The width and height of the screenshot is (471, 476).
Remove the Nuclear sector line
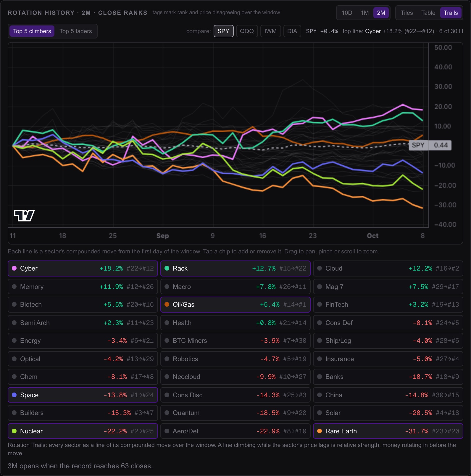tap(83, 431)
